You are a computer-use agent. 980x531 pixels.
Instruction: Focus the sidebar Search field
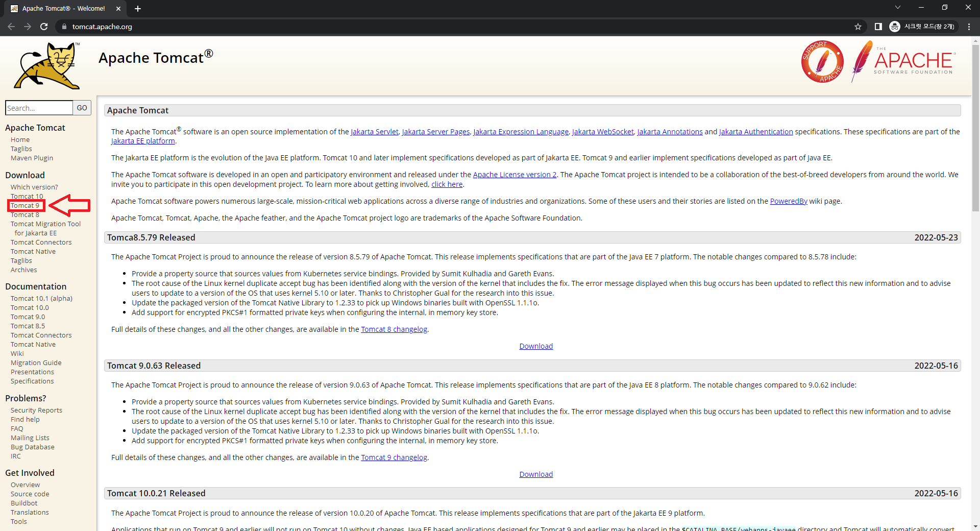pyautogui.click(x=39, y=108)
